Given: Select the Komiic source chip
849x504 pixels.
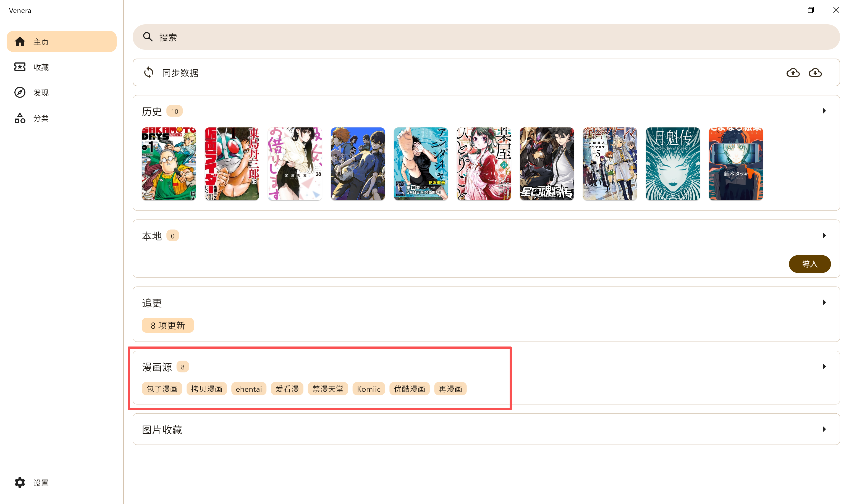Looking at the screenshot, I should tap(368, 389).
